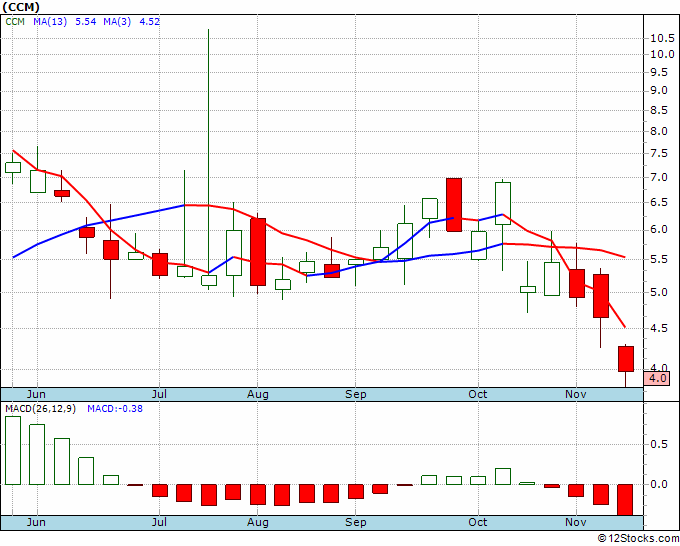The image size is (680, 546).
Task: Click the 10.0 price axis label
Action: 662,54
